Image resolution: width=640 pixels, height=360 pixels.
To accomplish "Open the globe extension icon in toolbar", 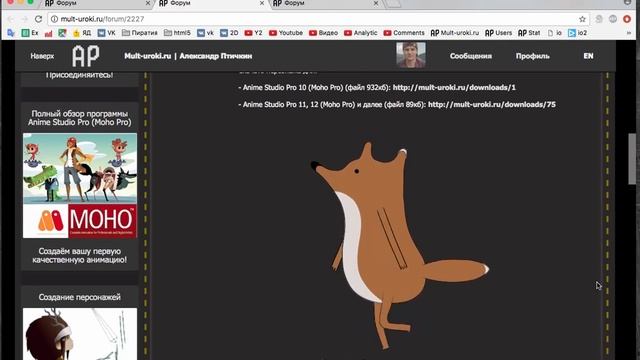I will pos(613,19).
